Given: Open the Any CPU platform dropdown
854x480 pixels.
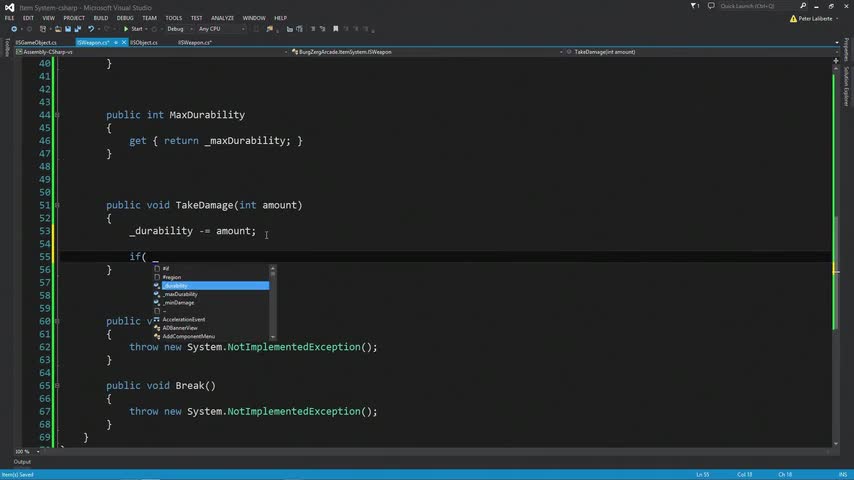Looking at the screenshot, I should [x=221, y=29].
